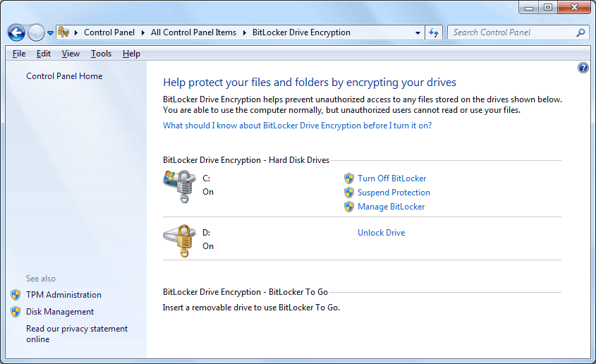Viewport: 596px width, 364px height.
Task: Open the Tools menu
Action: tap(101, 54)
